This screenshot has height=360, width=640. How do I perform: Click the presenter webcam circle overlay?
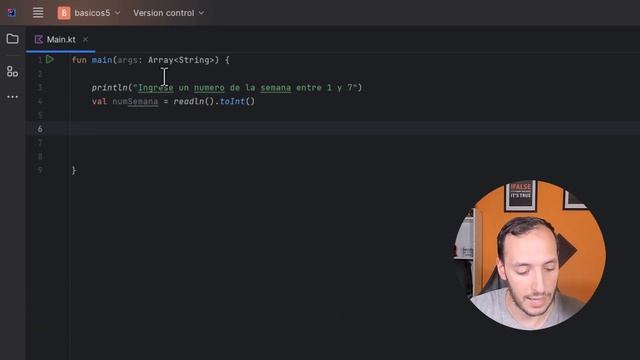tap(530, 255)
